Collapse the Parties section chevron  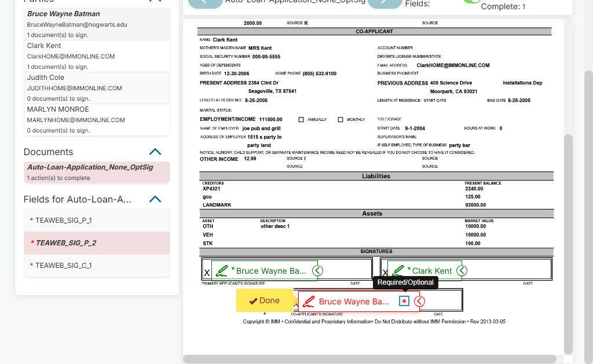pyautogui.click(x=155, y=1)
